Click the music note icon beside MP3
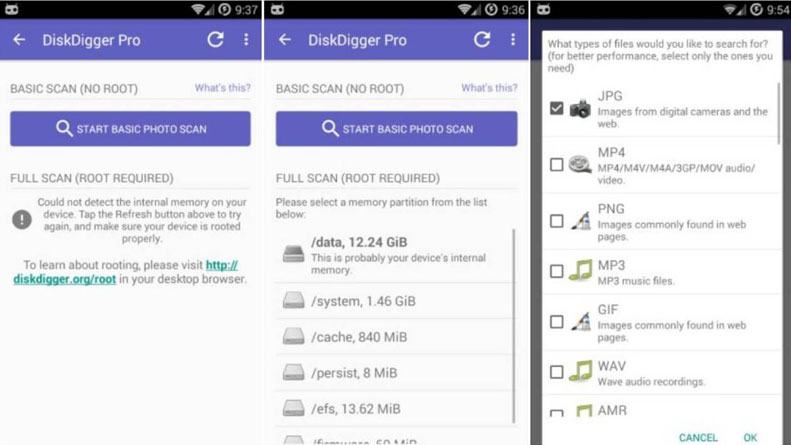 [x=580, y=270]
